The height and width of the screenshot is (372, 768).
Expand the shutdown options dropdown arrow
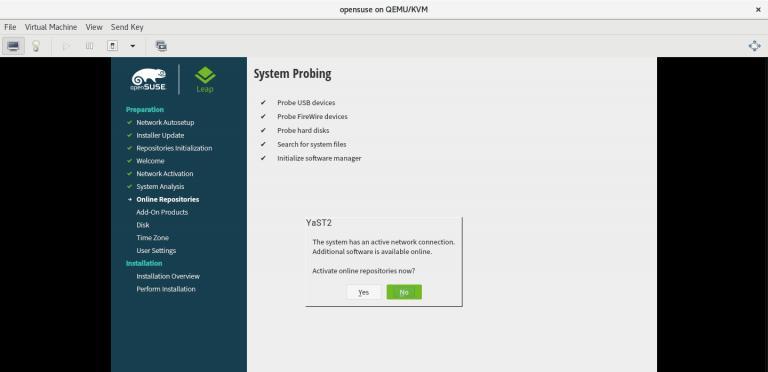(x=132, y=46)
